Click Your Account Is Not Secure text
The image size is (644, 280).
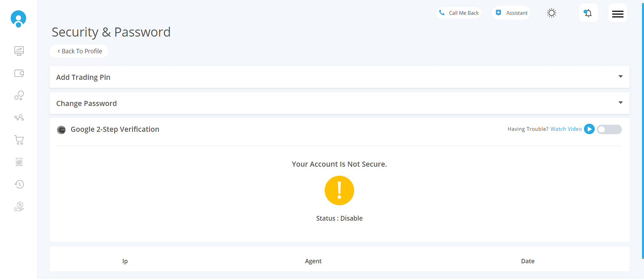(339, 164)
